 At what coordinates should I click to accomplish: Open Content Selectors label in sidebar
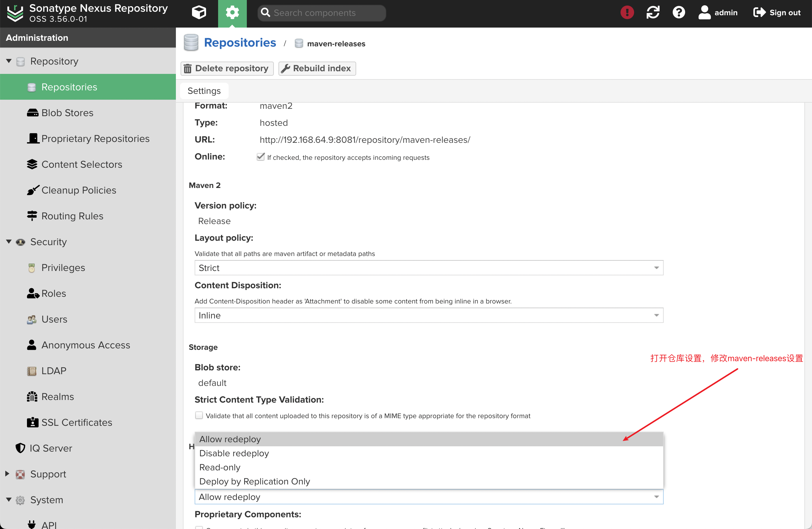click(x=82, y=164)
